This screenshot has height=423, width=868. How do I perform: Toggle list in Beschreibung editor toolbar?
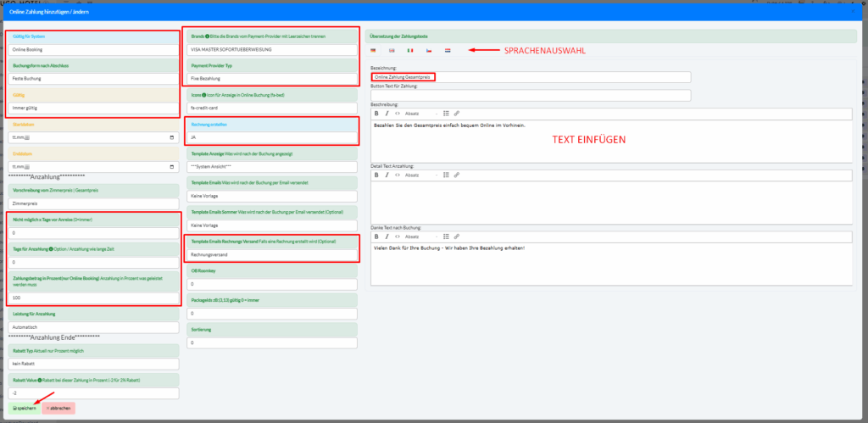[446, 113]
